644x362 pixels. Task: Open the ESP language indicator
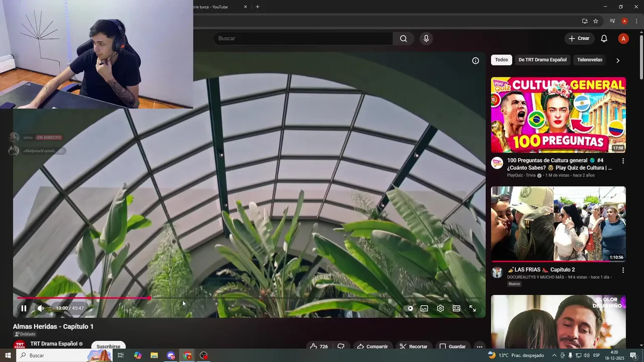[x=596, y=355]
